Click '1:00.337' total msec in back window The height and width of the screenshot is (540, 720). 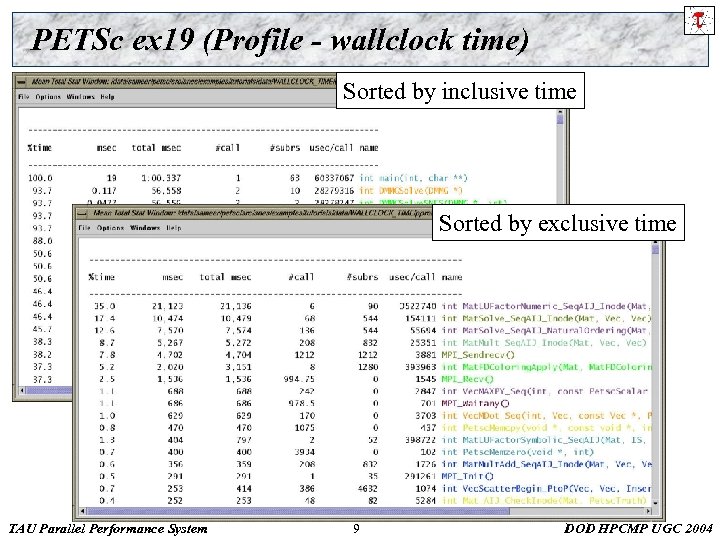tap(161, 178)
